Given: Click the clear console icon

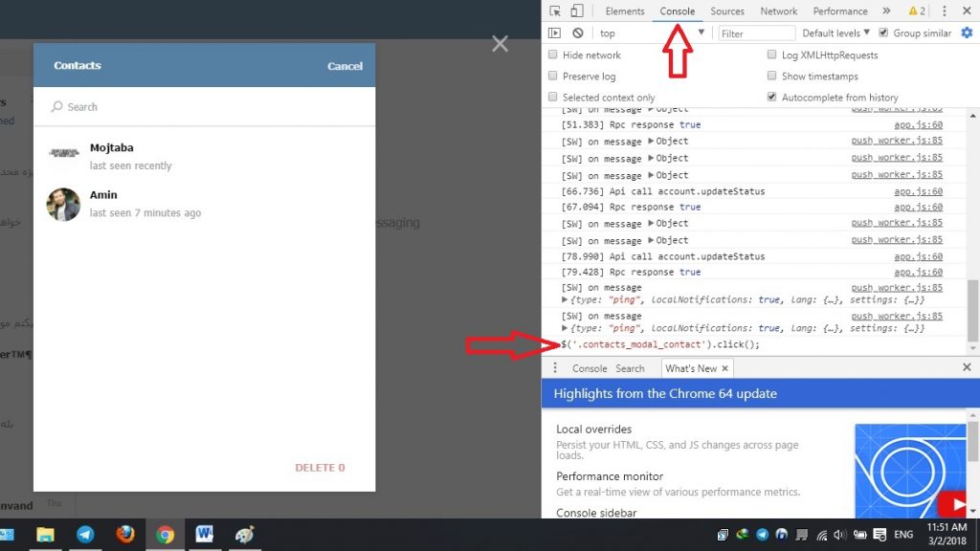Looking at the screenshot, I should coord(577,33).
